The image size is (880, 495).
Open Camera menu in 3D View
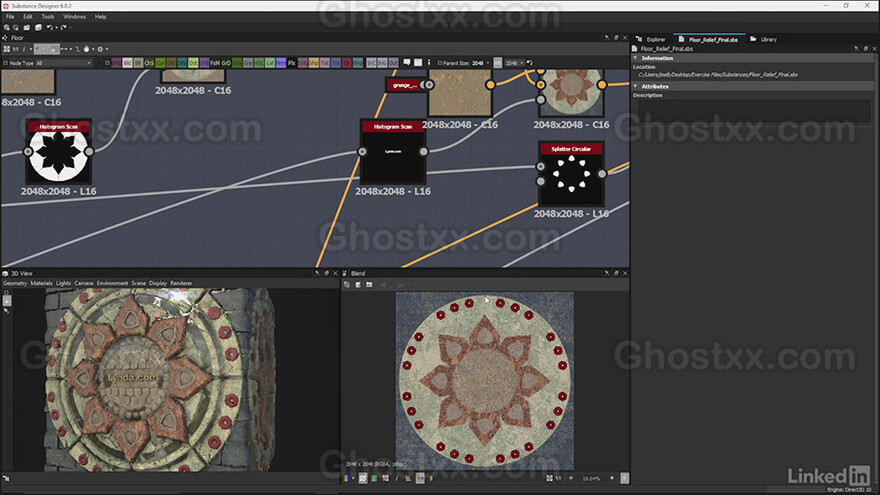[84, 283]
